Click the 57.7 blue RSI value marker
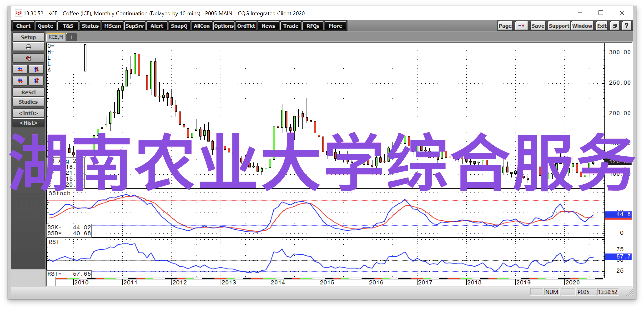Screen dimensions: 644x309 tap(618, 256)
